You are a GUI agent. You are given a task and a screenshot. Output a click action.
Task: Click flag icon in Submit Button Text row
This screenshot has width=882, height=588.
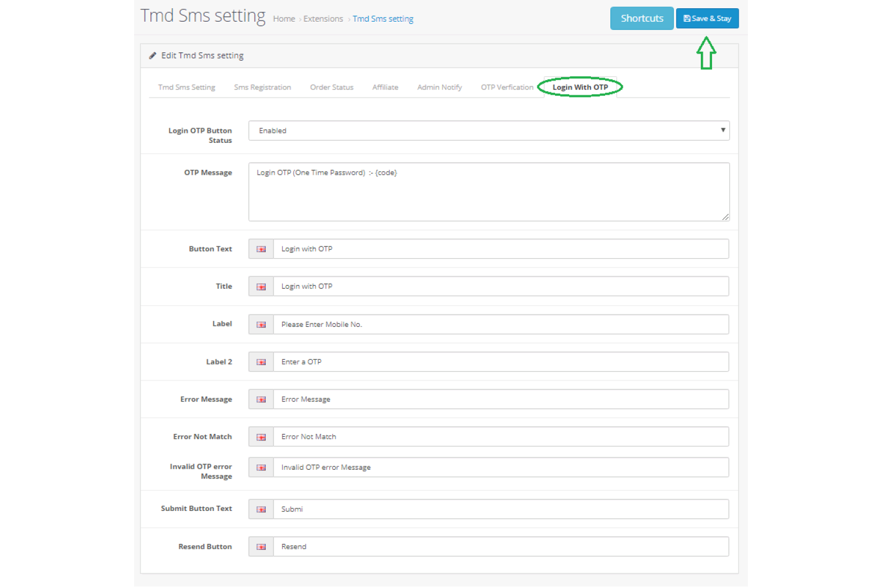261,510
